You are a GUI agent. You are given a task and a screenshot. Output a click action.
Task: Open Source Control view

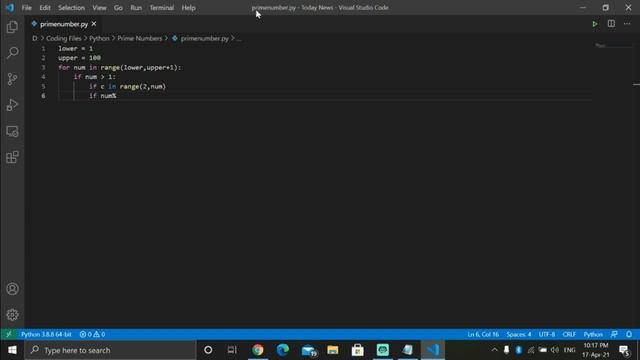pos(12,79)
